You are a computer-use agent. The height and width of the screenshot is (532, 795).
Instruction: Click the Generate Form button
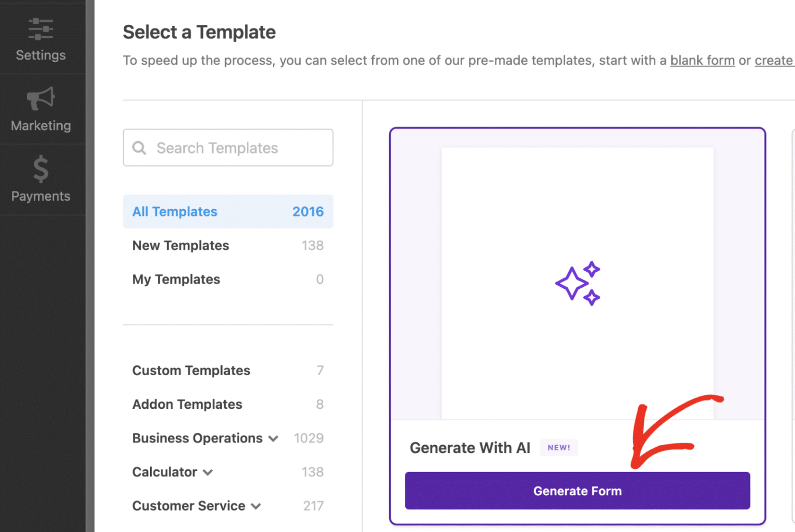577,491
